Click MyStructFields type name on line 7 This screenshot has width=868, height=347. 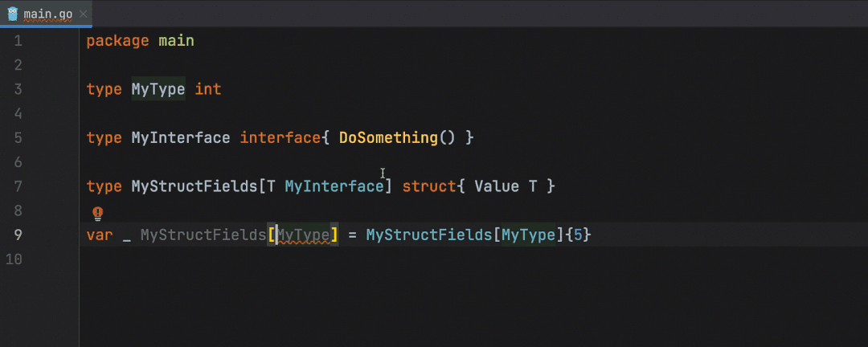click(194, 186)
